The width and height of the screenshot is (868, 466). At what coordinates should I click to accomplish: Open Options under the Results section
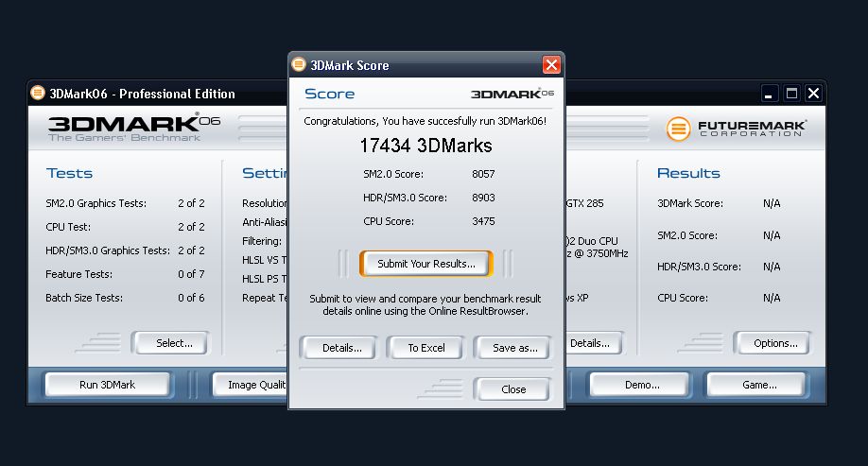click(x=773, y=343)
